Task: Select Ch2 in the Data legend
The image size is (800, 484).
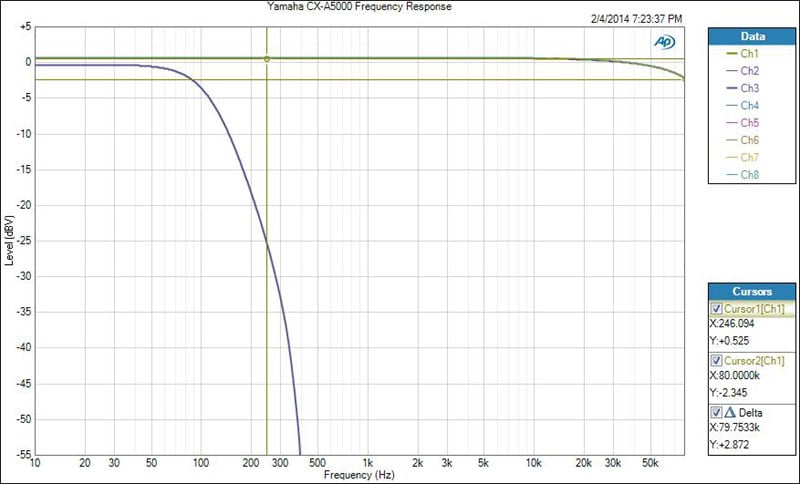Action: (750, 71)
